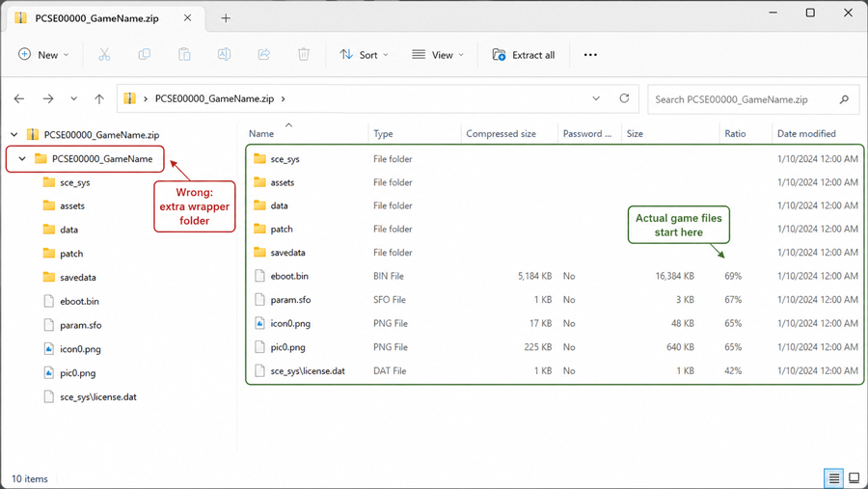The width and height of the screenshot is (868, 489).
Task: Click the Share icon in toolbar
Action: [264, 54]
